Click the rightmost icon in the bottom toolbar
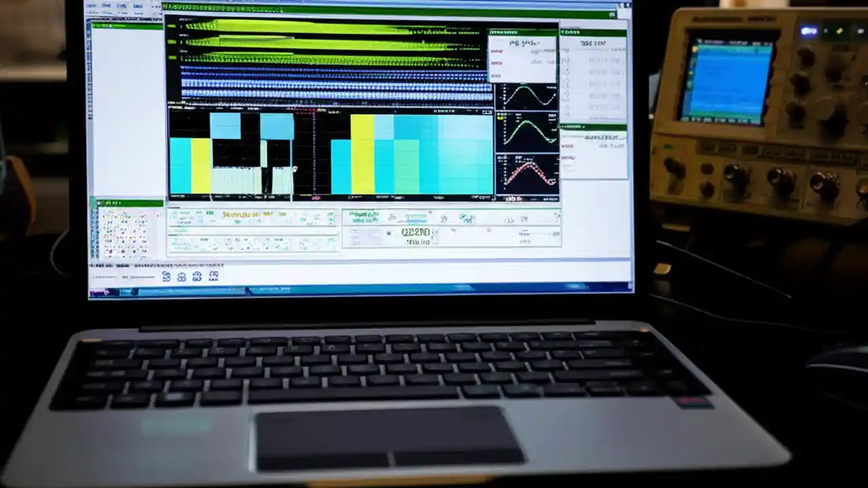This screenshot has height=488, width=868. click(214, 276)
